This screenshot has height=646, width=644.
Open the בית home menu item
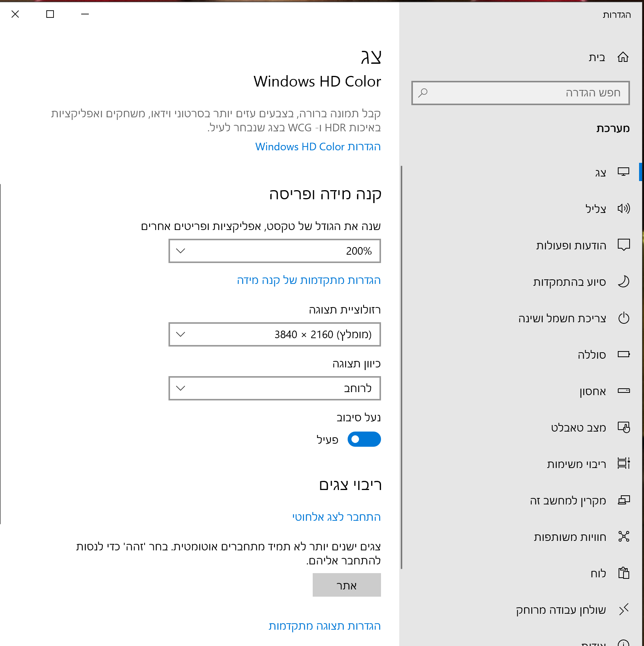click(x=521, y=57)
